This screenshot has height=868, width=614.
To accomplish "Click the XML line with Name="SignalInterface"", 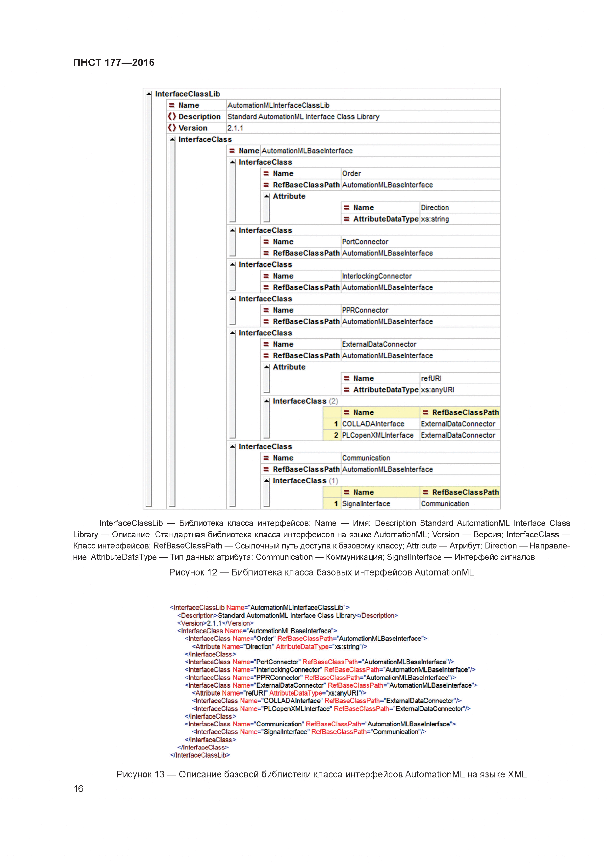I will [x=309, y=732].
